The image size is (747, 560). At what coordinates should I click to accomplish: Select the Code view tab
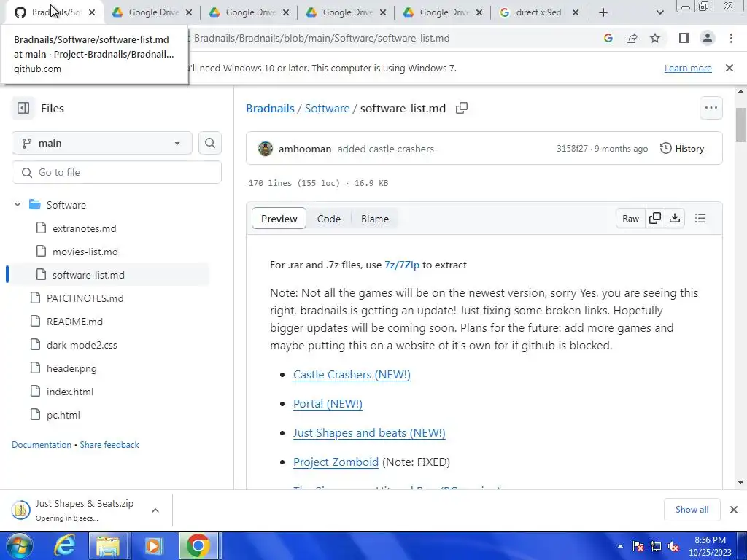click(x=329, y=219)
